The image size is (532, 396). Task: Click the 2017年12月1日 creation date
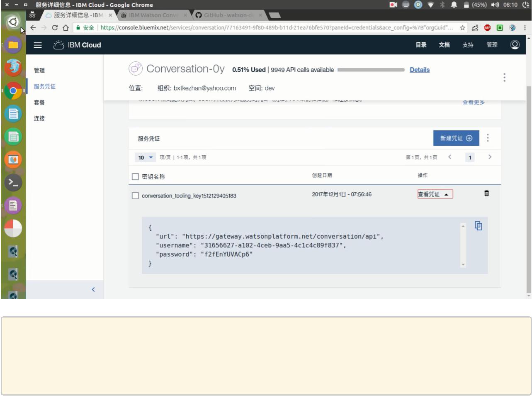342,194
